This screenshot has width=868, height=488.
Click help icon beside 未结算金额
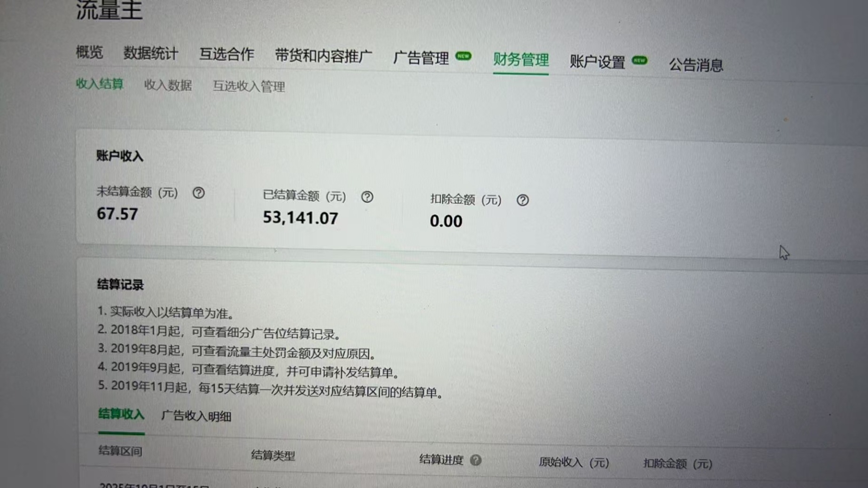pyautogui.click(x=198, y=193)
